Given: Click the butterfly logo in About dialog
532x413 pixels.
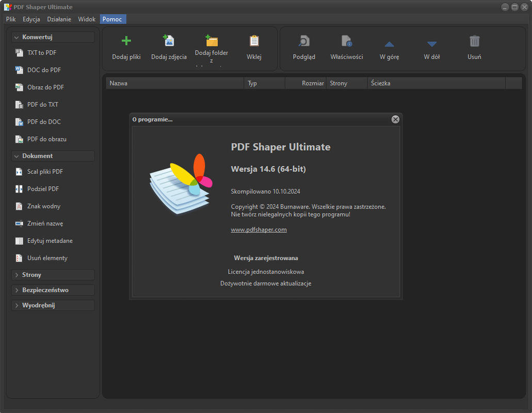Looking at the screenshot, I should [x=181, y=184].
